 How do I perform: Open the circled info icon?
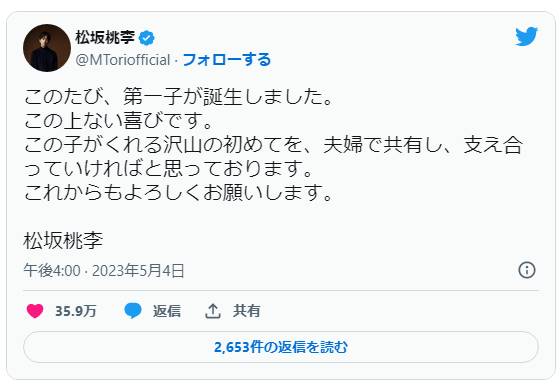point(527,270)
